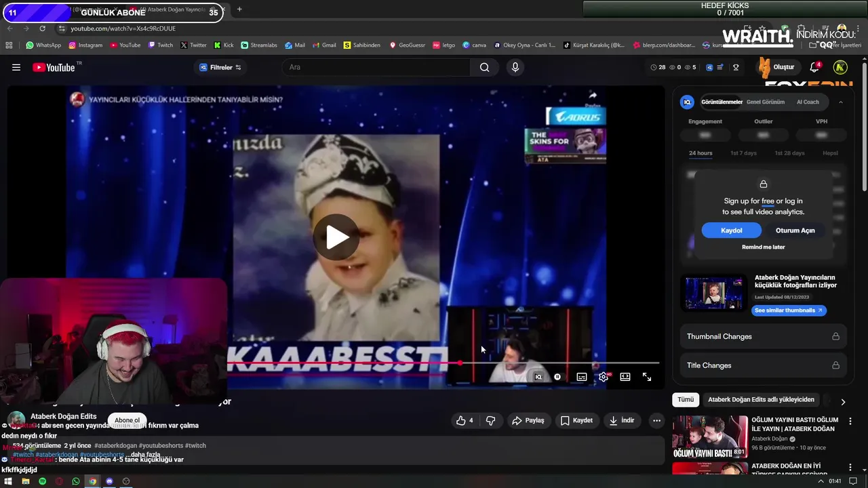
Task: Open more actions three-dot menu below video
Action: point(656,420)
